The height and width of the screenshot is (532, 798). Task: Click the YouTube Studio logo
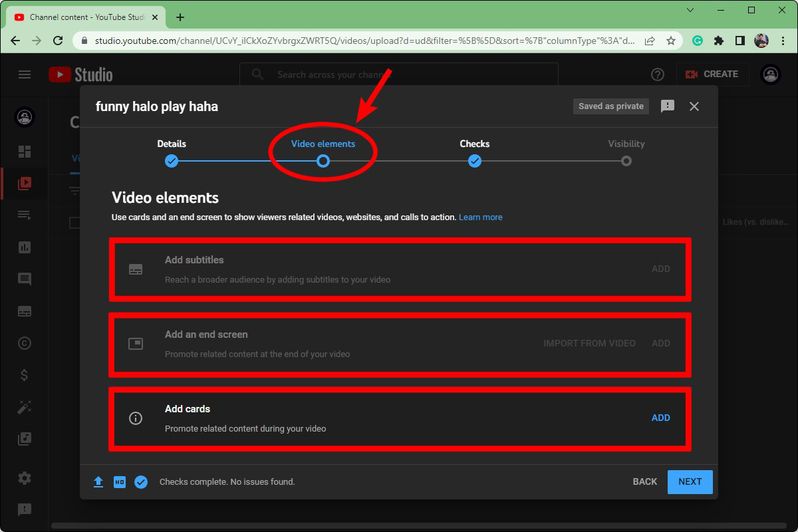[x=80, y=74]
